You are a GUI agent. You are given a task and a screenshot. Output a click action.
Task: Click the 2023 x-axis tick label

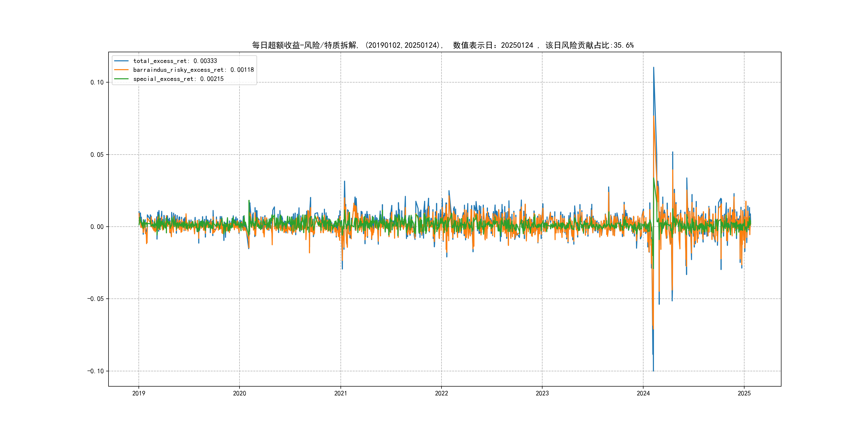(542, 393)
